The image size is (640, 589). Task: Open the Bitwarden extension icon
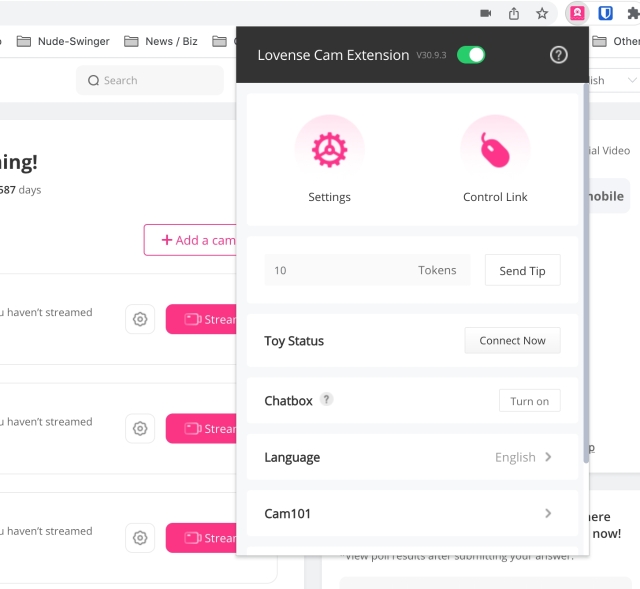pos(605,13)
